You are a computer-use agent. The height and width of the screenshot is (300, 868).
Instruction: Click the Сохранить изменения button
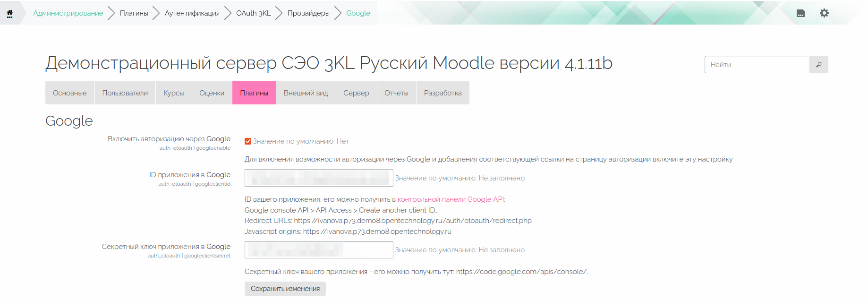[x=285, y=289]
